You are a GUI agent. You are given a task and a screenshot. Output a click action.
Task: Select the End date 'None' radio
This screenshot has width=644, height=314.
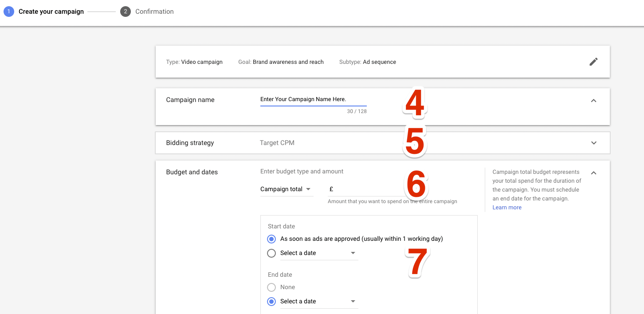[271, 287]
